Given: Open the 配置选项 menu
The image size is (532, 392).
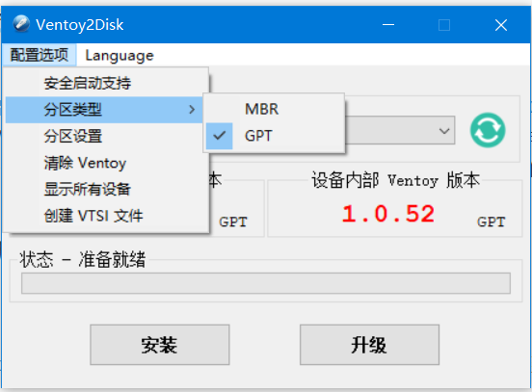Looking at the screenshot, I should 39,55.
